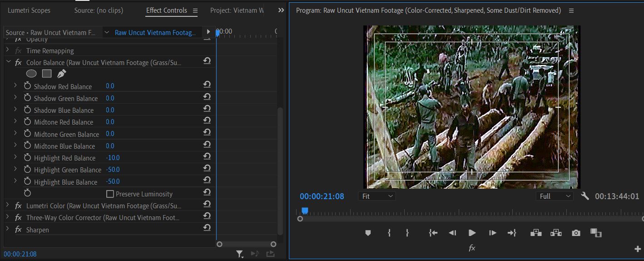The width and height of the screenshot is (644, 261).
Task: Step back one frame
Action: coord(452,233)
